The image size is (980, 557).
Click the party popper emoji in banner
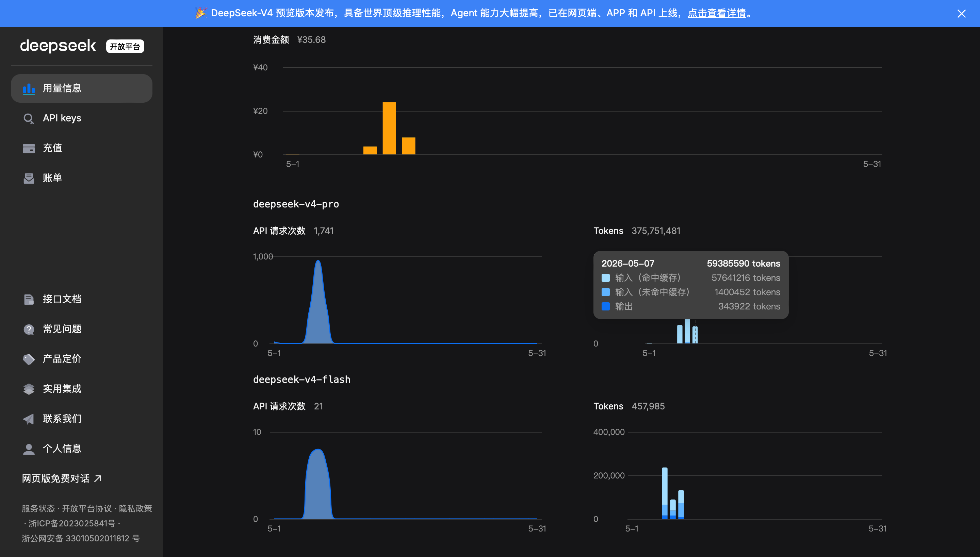[x=201, y=13]
